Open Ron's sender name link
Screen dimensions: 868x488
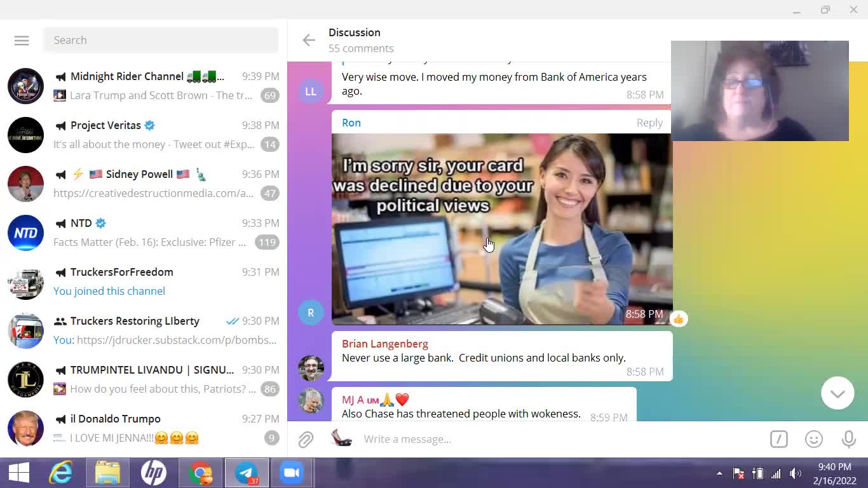coord(351,123)
